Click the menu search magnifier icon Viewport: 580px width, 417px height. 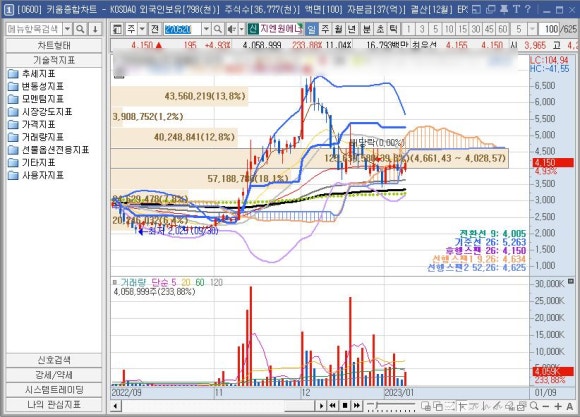pos(80,29)
